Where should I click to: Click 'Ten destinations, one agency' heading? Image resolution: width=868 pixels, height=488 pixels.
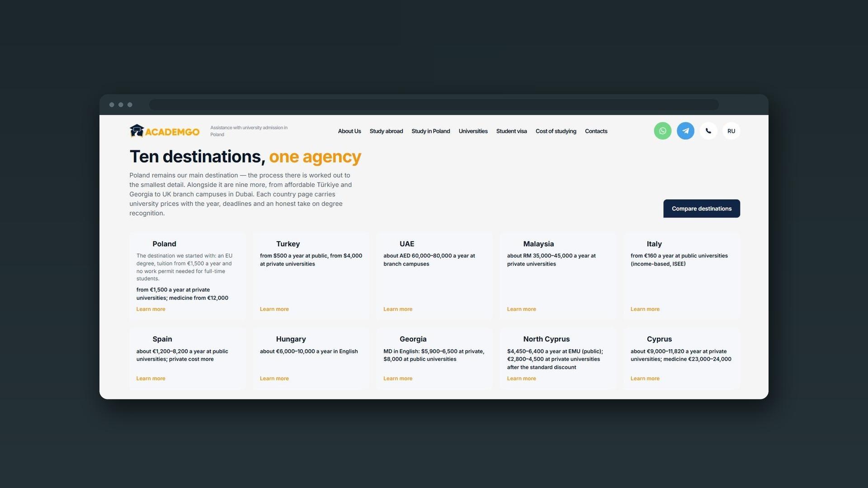[x=245, y=157]
